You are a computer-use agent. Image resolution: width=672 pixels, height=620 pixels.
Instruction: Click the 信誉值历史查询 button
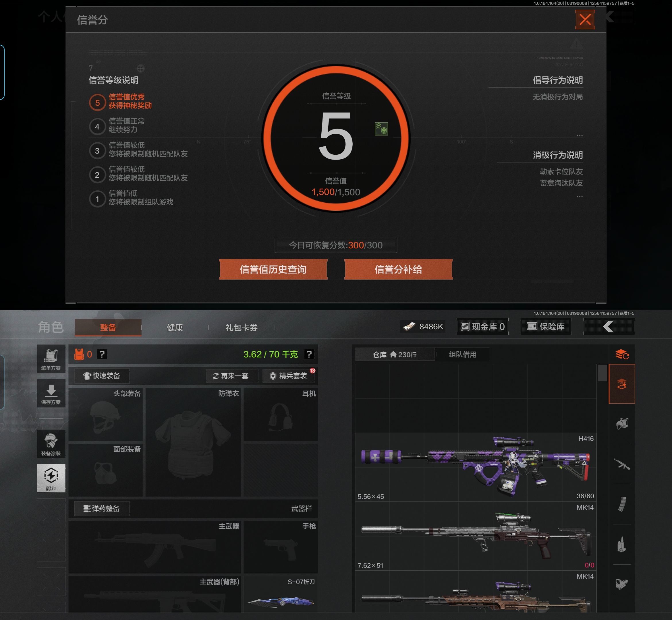pos(273,270)
